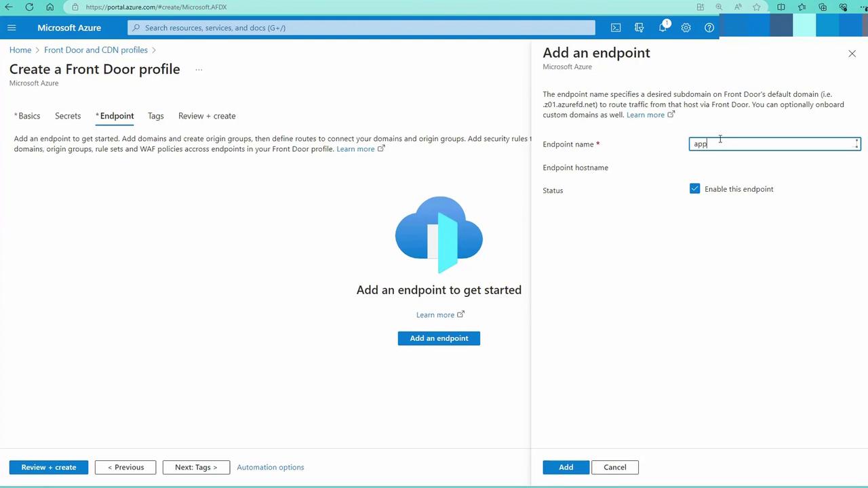Open Azure portal settings gear
Screen dimensions: 868x488
click(686, 28)
